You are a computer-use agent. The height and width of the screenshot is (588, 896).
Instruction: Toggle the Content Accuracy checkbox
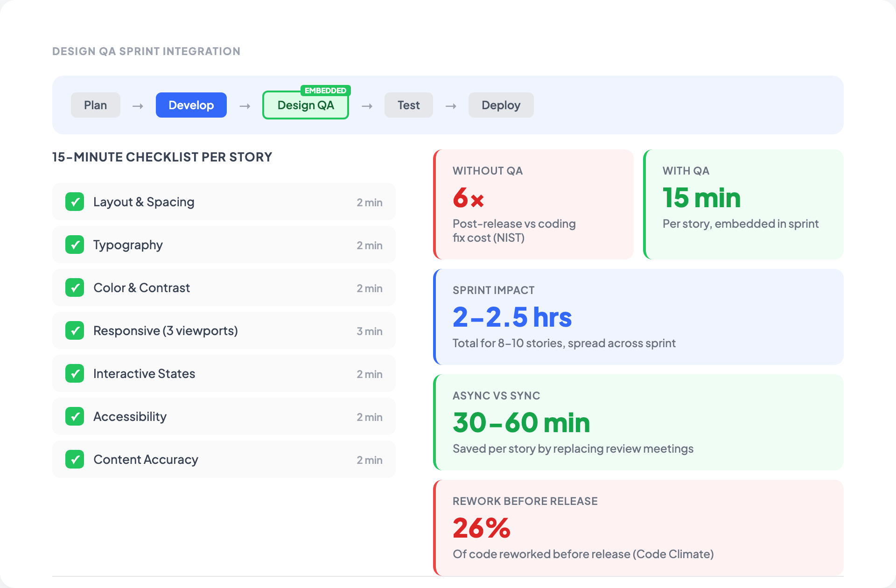pos(75,459)
